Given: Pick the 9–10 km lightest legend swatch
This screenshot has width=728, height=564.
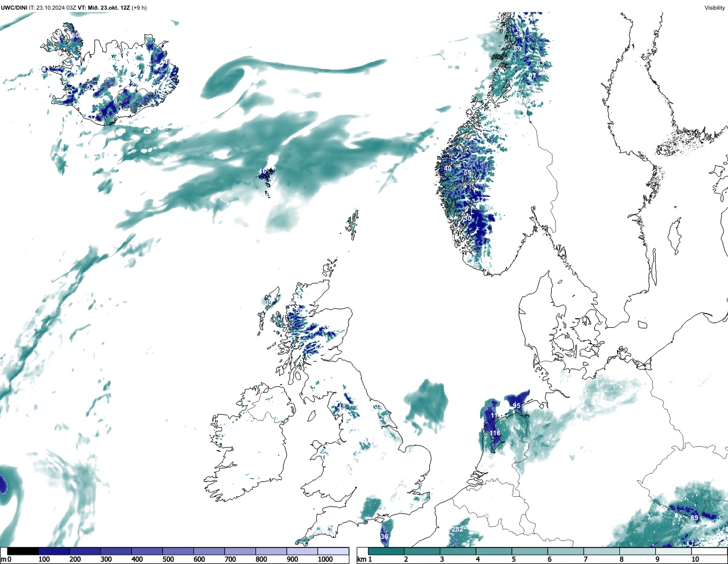Looking at the screenshot, I should pos(673,551).
